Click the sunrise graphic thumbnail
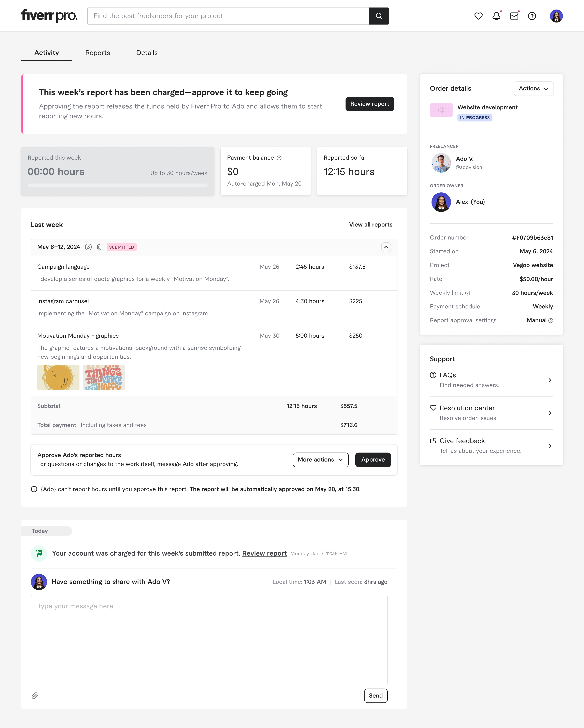Screen dimensions: 584x728 [58, 377]
